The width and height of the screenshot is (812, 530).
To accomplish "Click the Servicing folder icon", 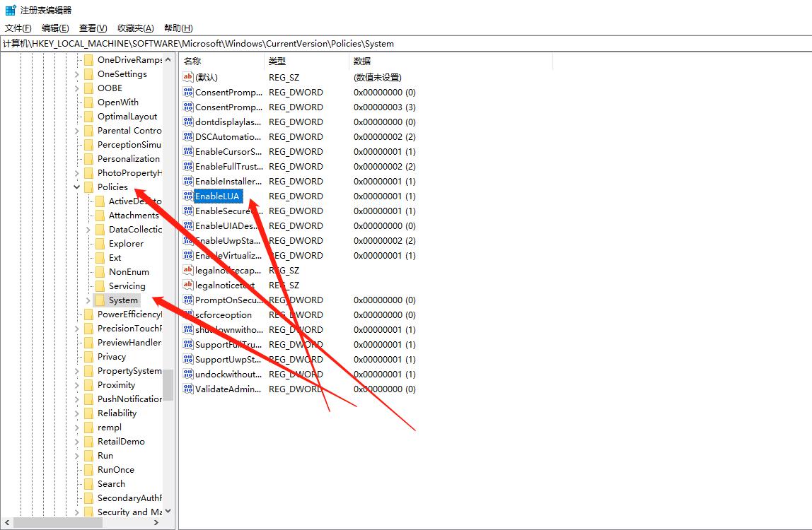I will [x=100, y=285].
